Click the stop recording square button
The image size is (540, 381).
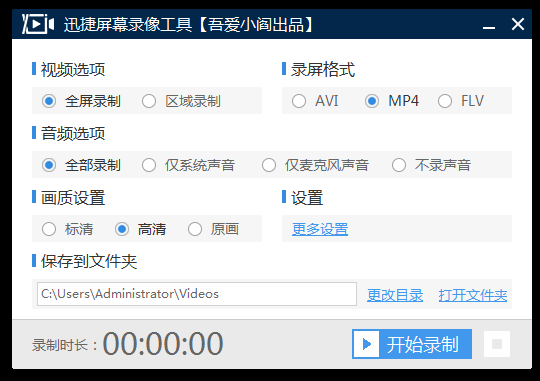(497, 344)
